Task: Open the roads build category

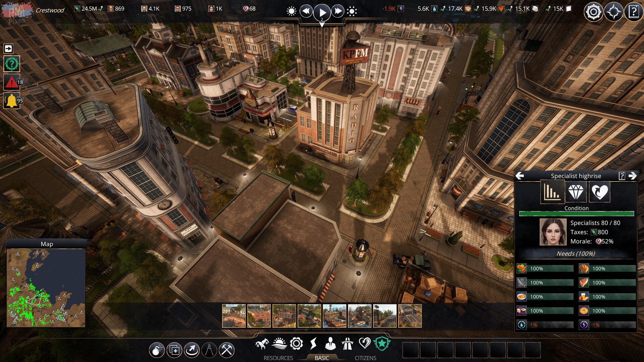Action: pyautogui.click(x=347, y=344)
